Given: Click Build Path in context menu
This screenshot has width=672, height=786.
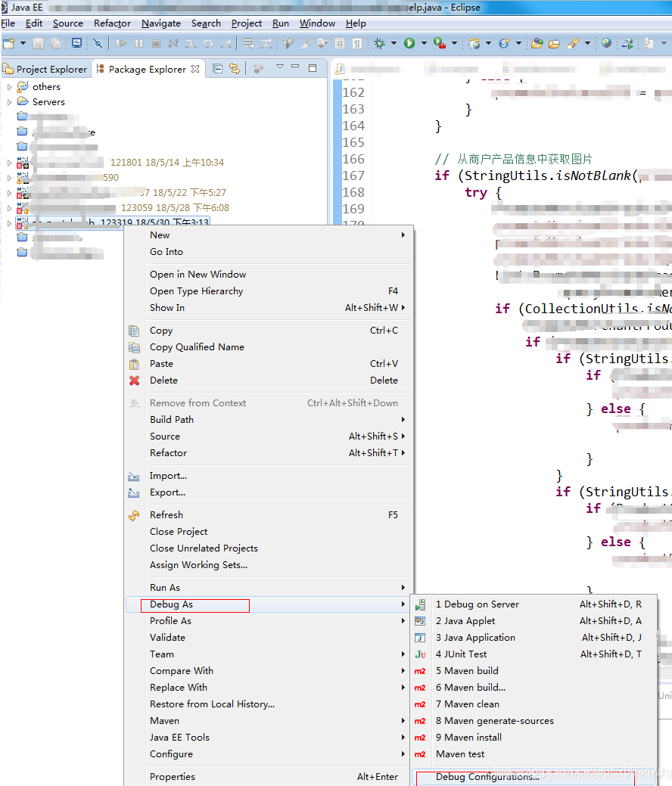Looking at the screenshot, I should [268, 420].
